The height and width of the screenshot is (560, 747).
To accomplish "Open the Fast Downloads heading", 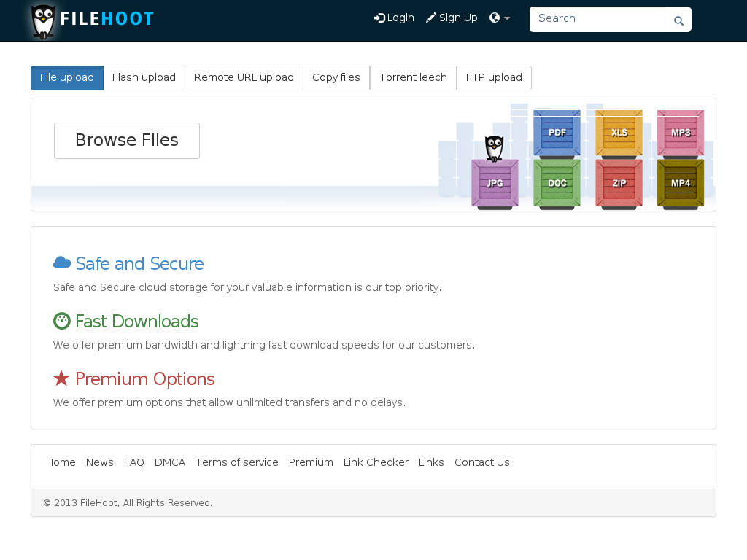I will (x=136, y=322).
